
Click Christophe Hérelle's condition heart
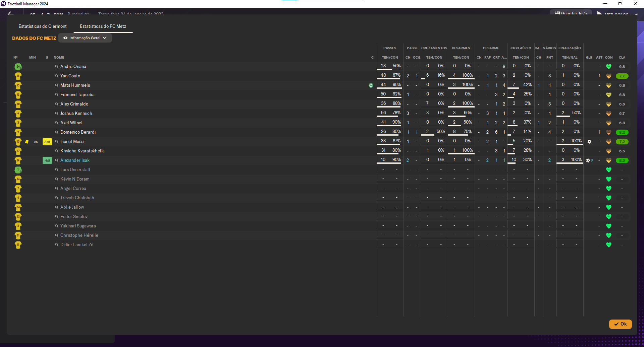pyautogui.click(x=609, y=235)
